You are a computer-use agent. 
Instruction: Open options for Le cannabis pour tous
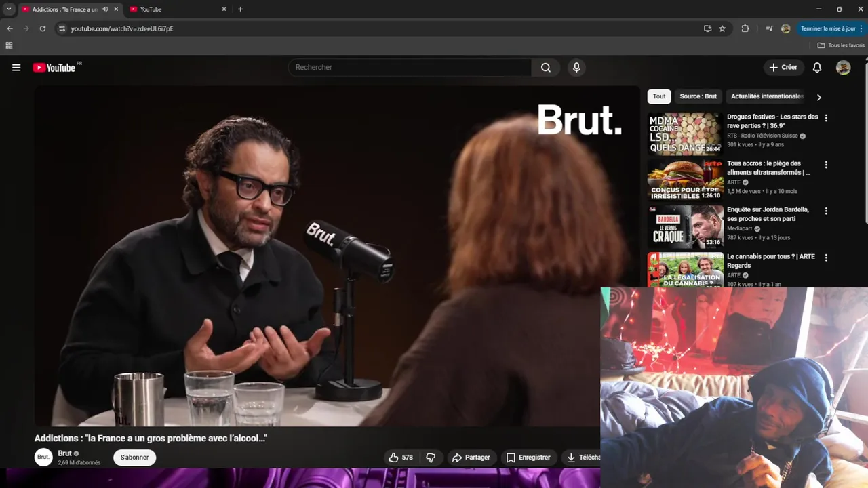(x=826, y=258)
